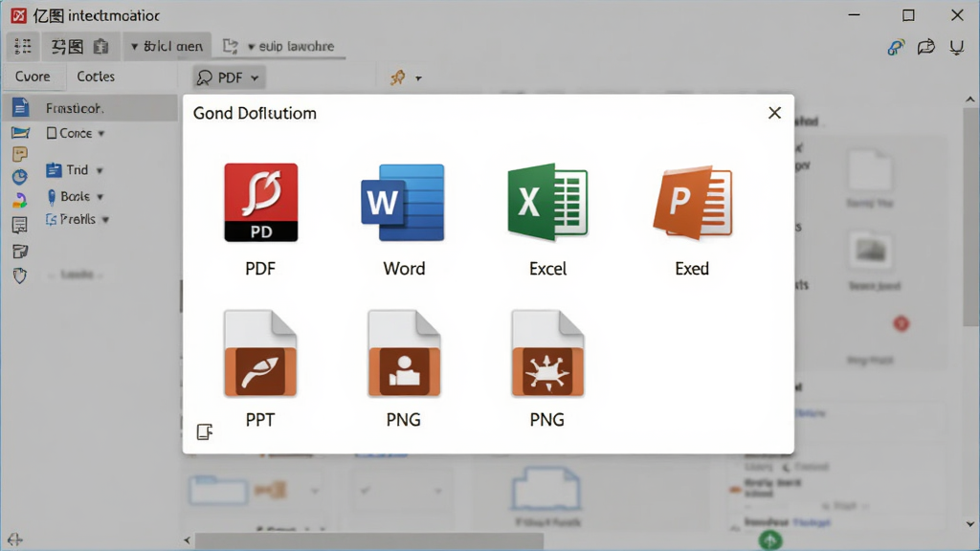Switch to the Cotles tab

tap(96, 77)
